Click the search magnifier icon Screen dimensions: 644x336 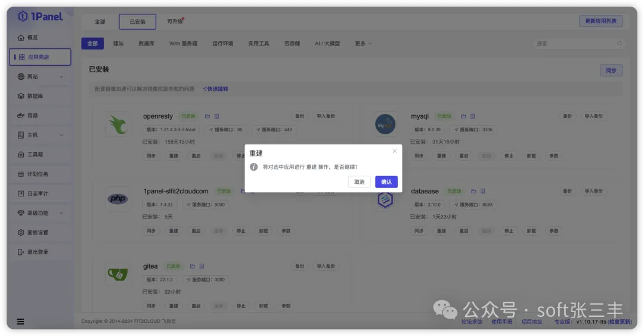pyautogui.click(x=619, y=44)
